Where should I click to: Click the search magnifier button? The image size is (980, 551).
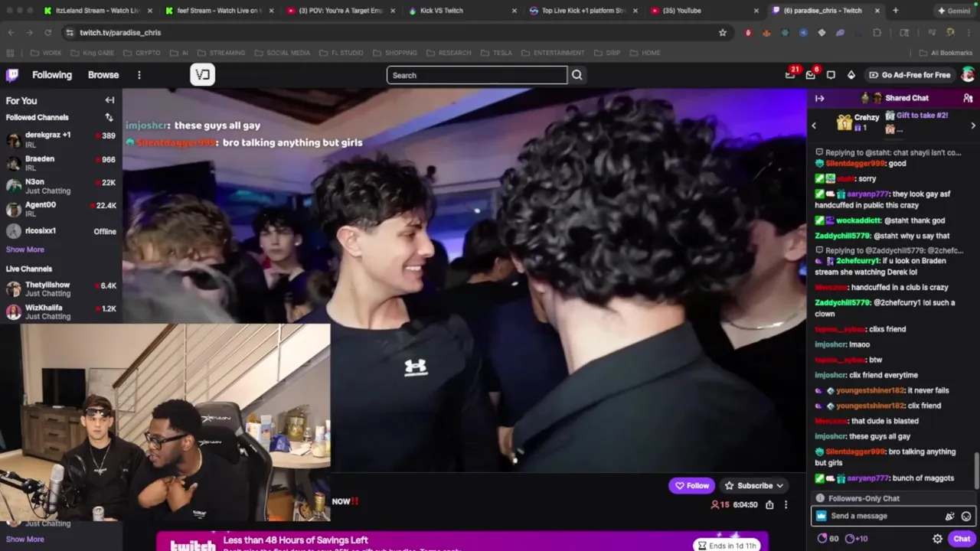click(x=577, y=75)
